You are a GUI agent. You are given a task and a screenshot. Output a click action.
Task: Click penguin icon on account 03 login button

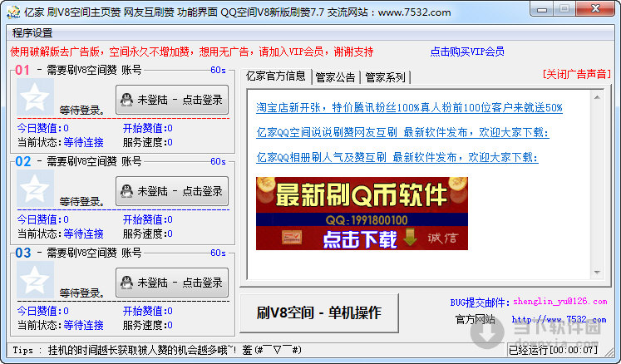(x=126, y=283)
